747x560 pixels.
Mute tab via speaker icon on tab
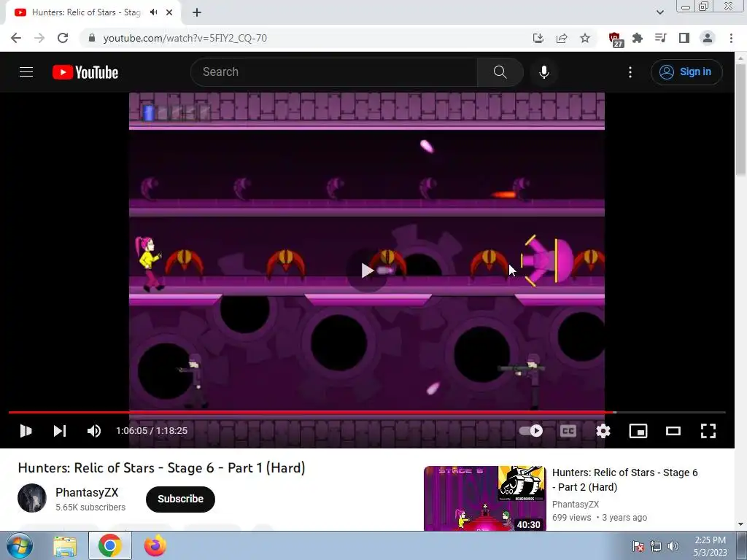click(x=153, y=12)
